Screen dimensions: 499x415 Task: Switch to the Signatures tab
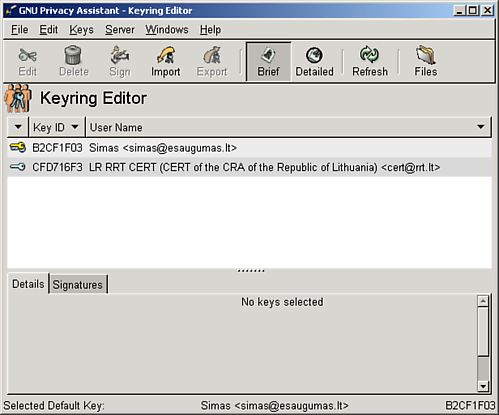[x=78, y=285]
